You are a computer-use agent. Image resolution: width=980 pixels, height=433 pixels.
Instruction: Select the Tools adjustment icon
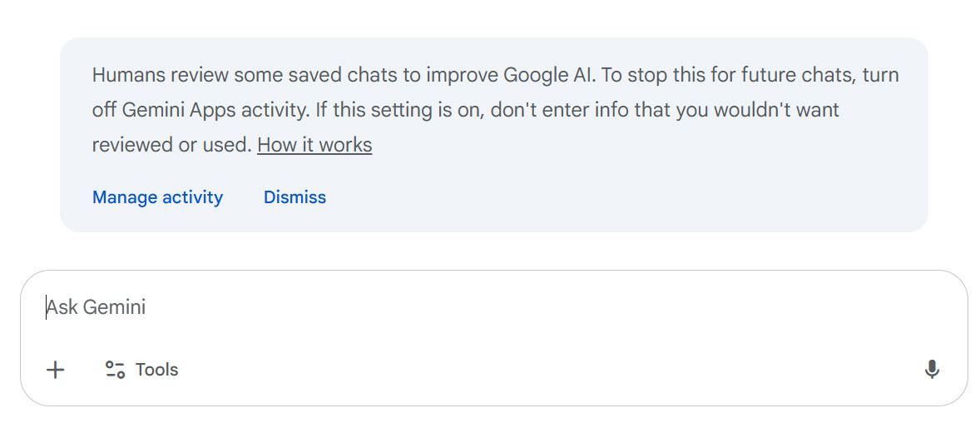click(x=115, y=370)
